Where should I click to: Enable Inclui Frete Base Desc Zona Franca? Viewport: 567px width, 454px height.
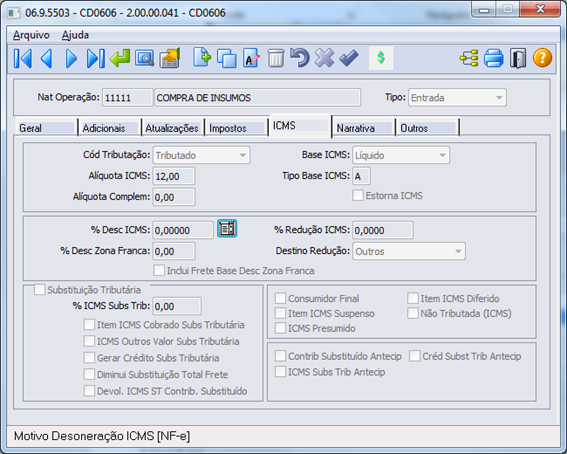click(x=159, y=270)
